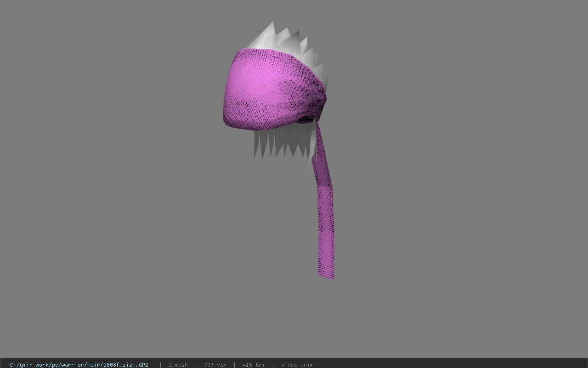Click the '797 vtx' vertex count
The width and height of the screenshot is (588, 368).
[215, 365]
